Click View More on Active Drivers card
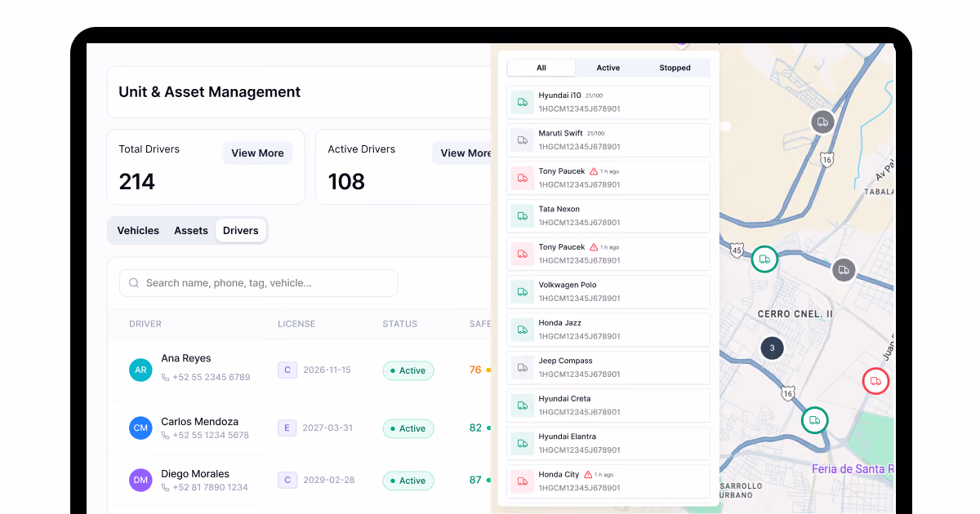This screenshot has width=980, height=514. tap(462, 153)
